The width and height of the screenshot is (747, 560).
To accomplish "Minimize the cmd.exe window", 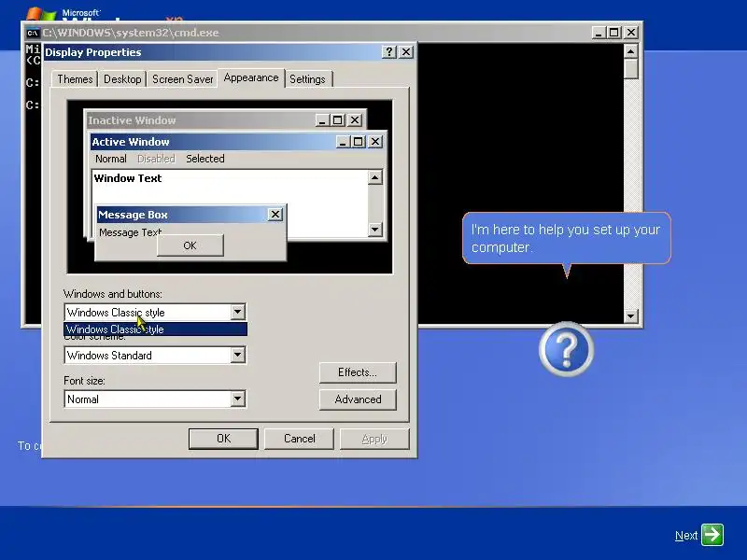I will [599, 33].
